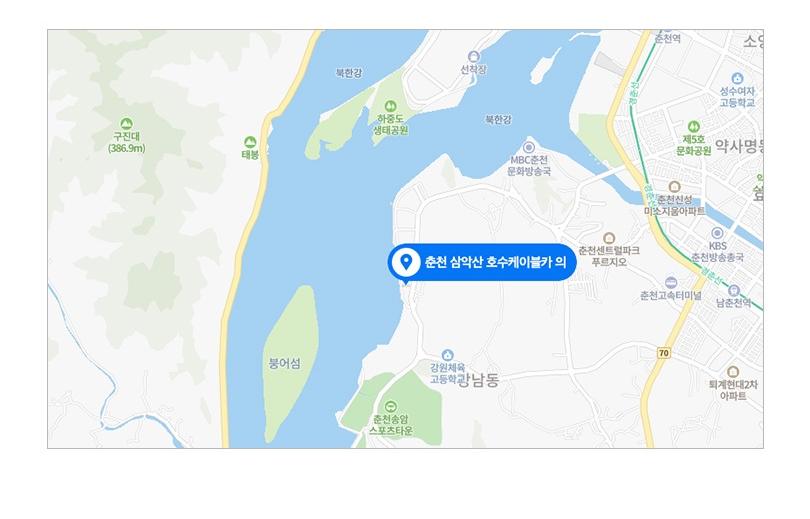Select the 강원체육 고등학교 school icon

pos(447,355)
